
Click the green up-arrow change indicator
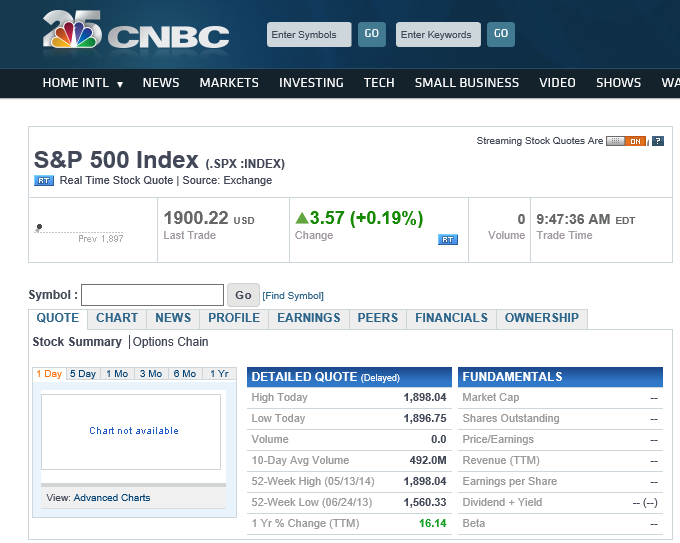301,218
